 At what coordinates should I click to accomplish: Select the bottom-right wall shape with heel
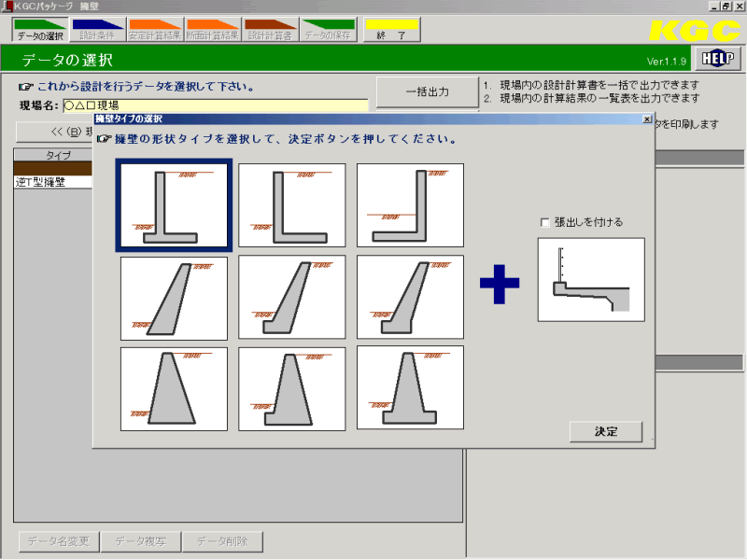click(408, 386)
